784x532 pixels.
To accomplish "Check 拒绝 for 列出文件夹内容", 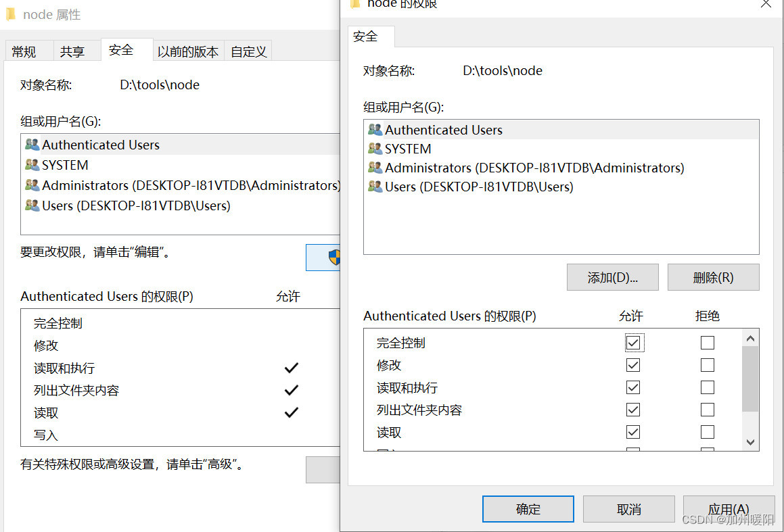I will 708,409.
